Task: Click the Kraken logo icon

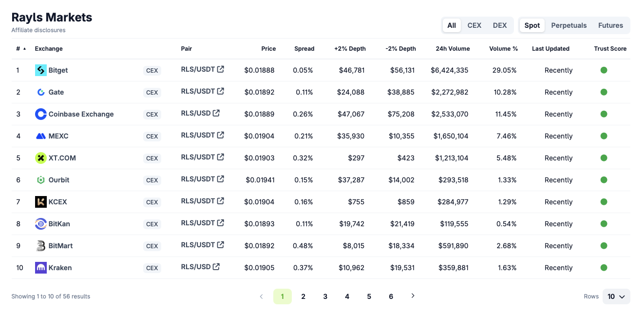Action: pos(41,268)
